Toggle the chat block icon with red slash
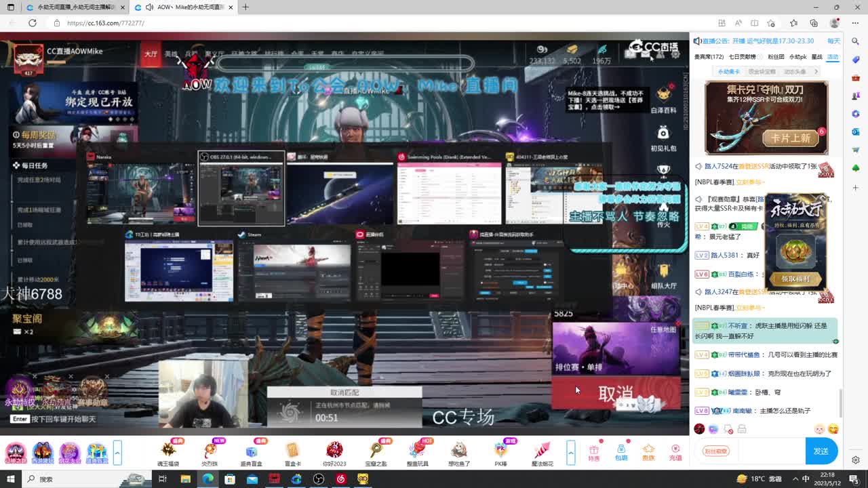This screenshot has height=488, width=868. click(728, 429)
